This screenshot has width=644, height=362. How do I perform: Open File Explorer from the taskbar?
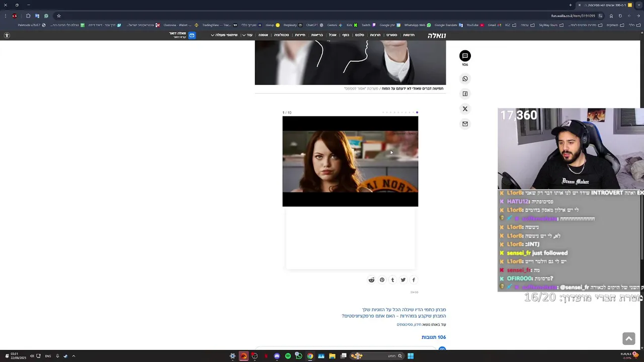[332, 356]
